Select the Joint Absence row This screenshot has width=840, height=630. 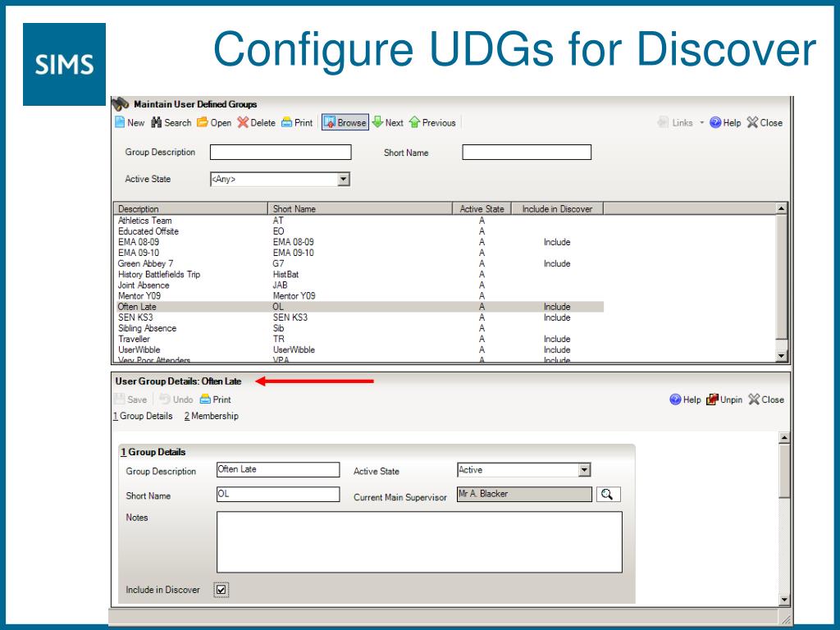tap(359, 285)
